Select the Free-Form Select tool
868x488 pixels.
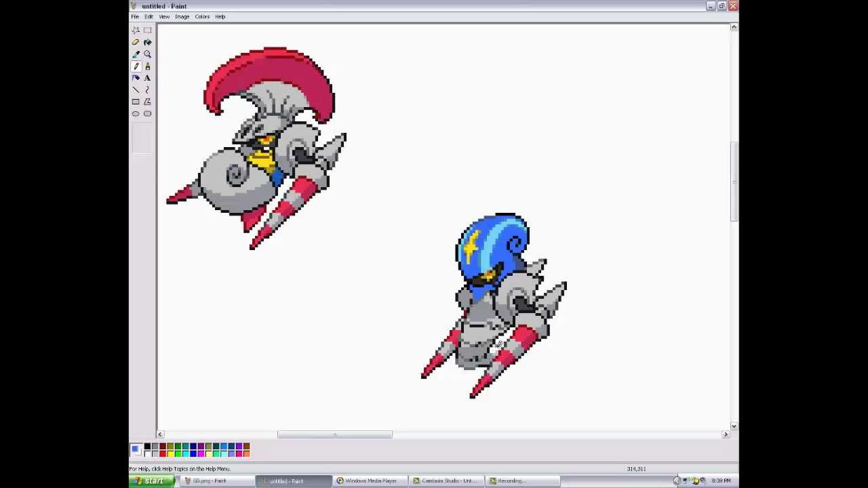[x=136, y=30]
